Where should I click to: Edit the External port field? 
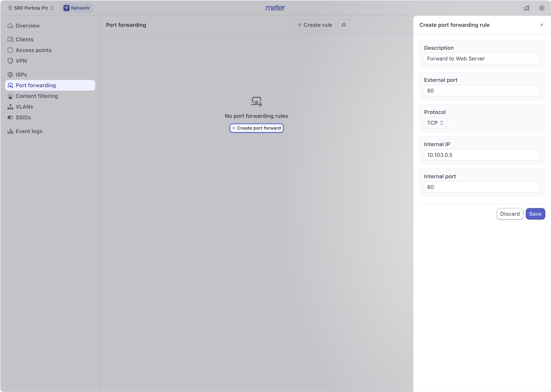pyautogui.click(x=482, y=91)
